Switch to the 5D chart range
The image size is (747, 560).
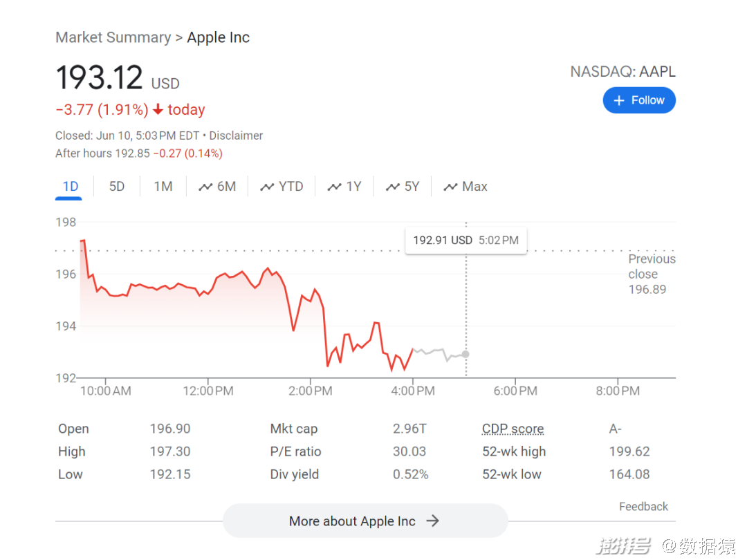pyautogui.click(x=117, y=187)
